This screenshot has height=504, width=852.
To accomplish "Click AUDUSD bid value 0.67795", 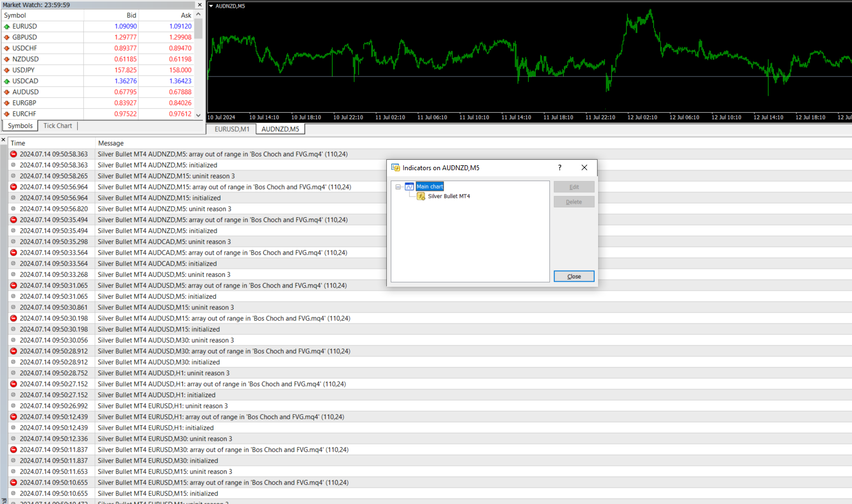I will pos(125,92).
